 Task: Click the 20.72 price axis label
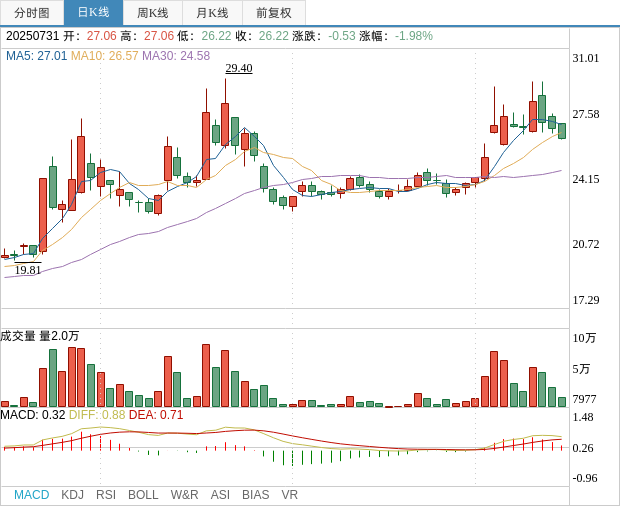tap(586, 244)
